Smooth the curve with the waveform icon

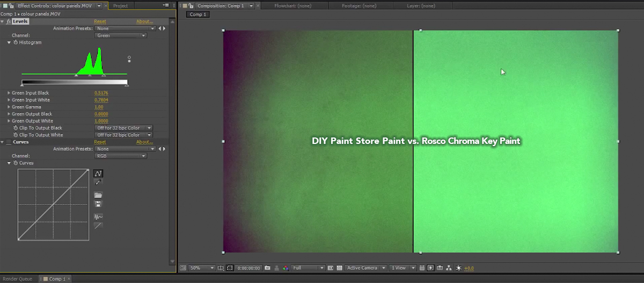[x=98, y=217]
